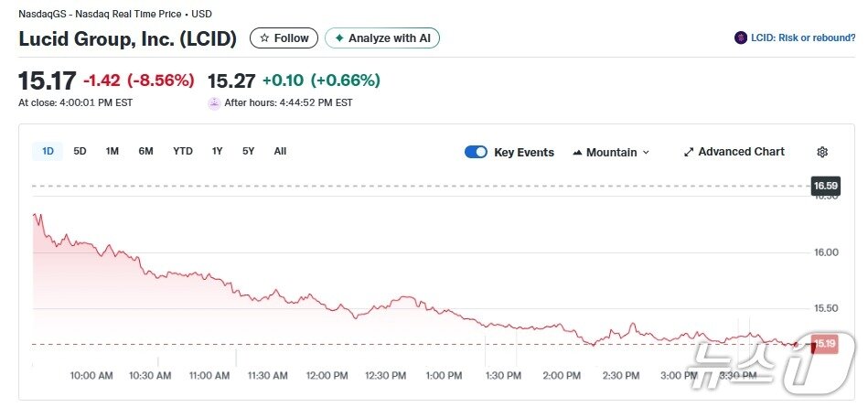Click the purple LCID insight icon
Image resolution: width=868 pixels, height=407 pixels.
[x=740, y=38]
